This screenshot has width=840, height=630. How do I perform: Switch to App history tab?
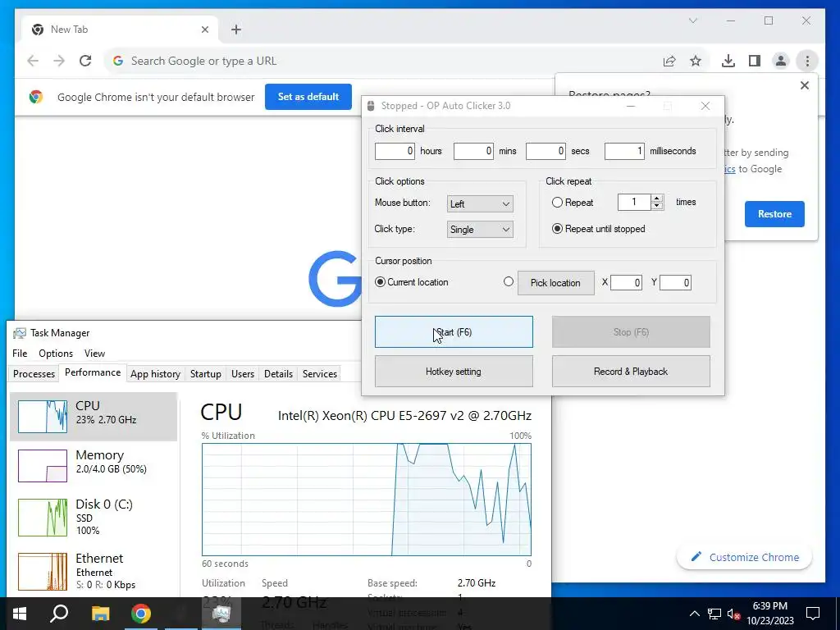pos(155,374)
